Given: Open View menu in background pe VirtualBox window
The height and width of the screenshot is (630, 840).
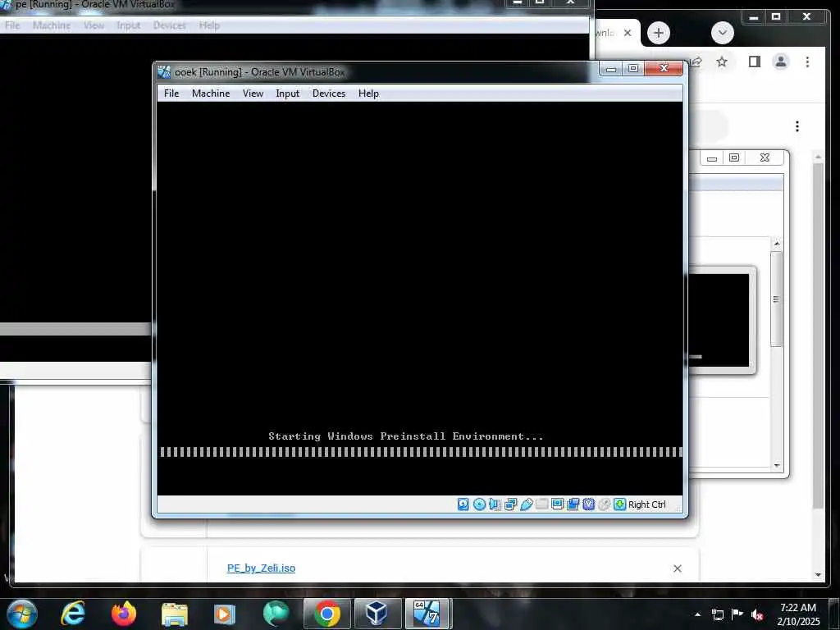Looking at the screenshot, I should (x=94, y=25).
